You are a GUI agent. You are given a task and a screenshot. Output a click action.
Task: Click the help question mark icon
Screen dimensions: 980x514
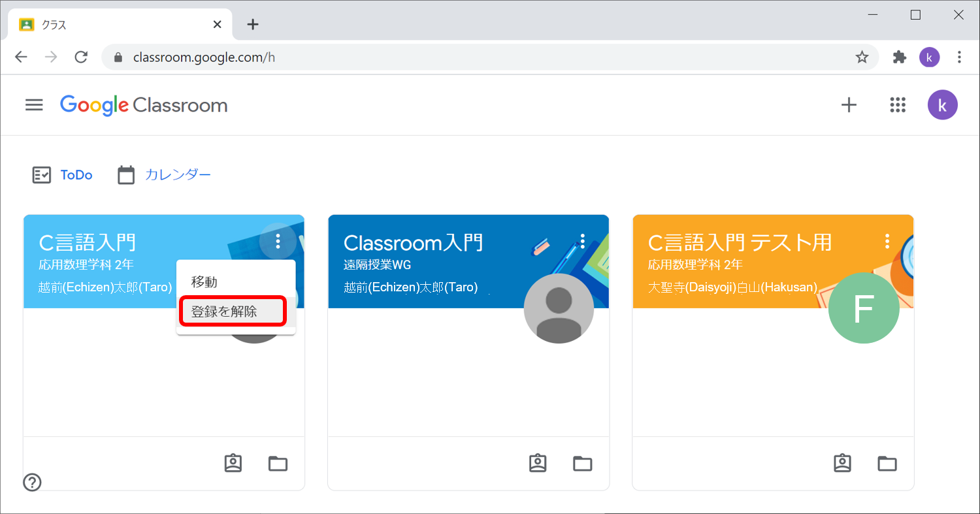32,482
